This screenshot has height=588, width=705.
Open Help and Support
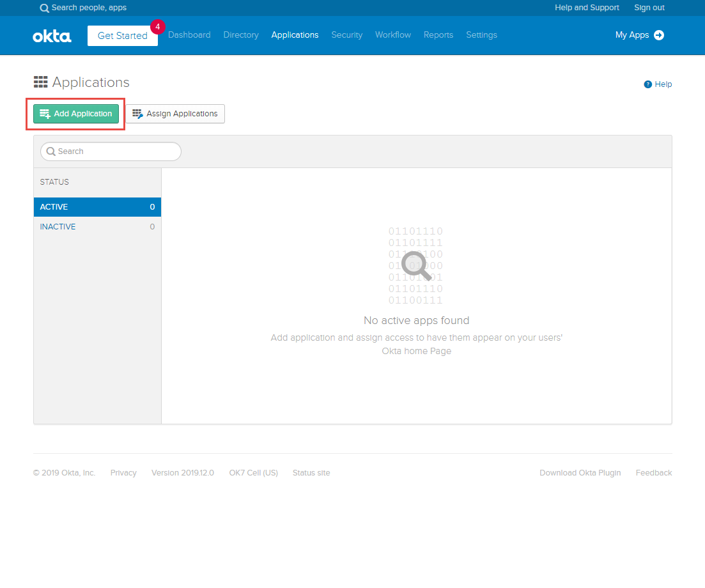pyautogui.click(x=587, y=8)
